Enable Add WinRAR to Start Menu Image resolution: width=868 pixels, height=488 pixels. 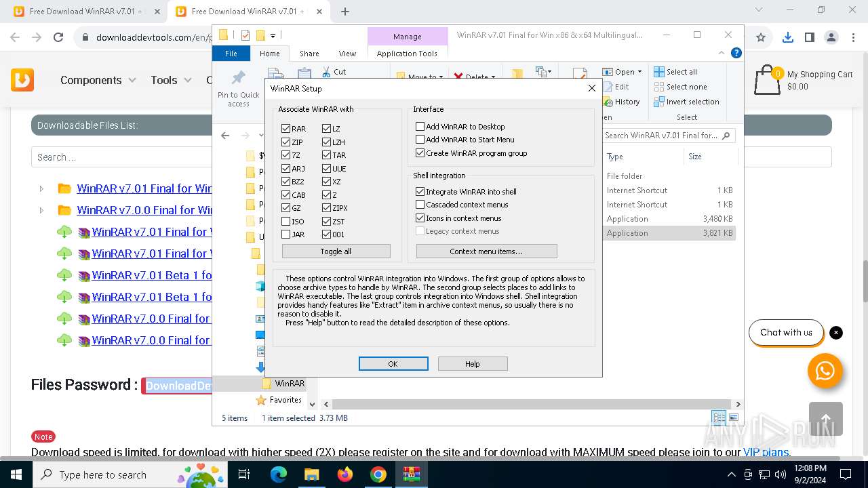[x=420, y=140]
